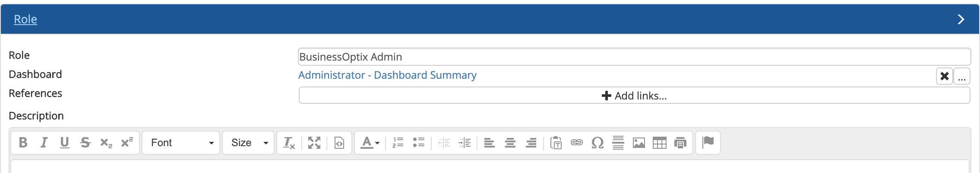Toggle underline formatting
Screen dimensions: 980x173
pyautogui.click(x=65, y=143)
